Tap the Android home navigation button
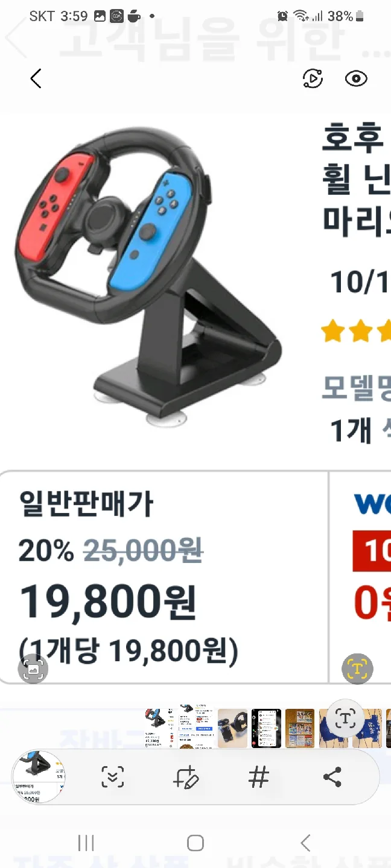Image resolution: width=391 pixels, height=868 pixels. [195, 843]
